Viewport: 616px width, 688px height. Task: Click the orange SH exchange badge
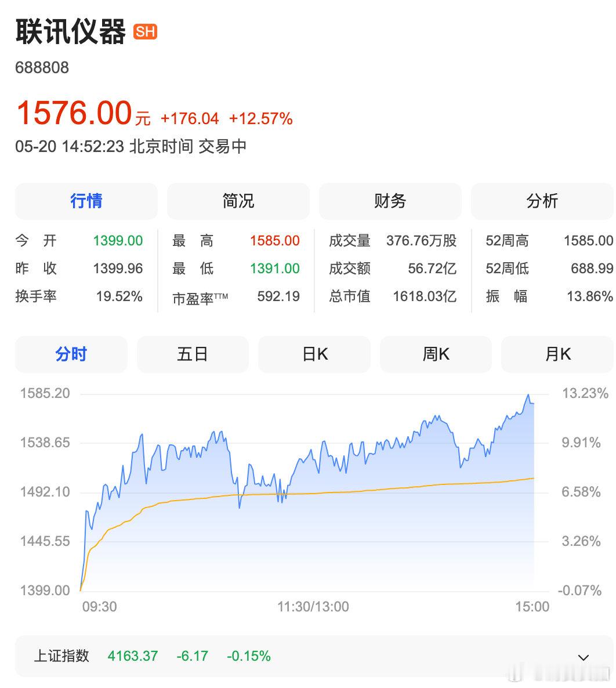(x=145, y=31)
